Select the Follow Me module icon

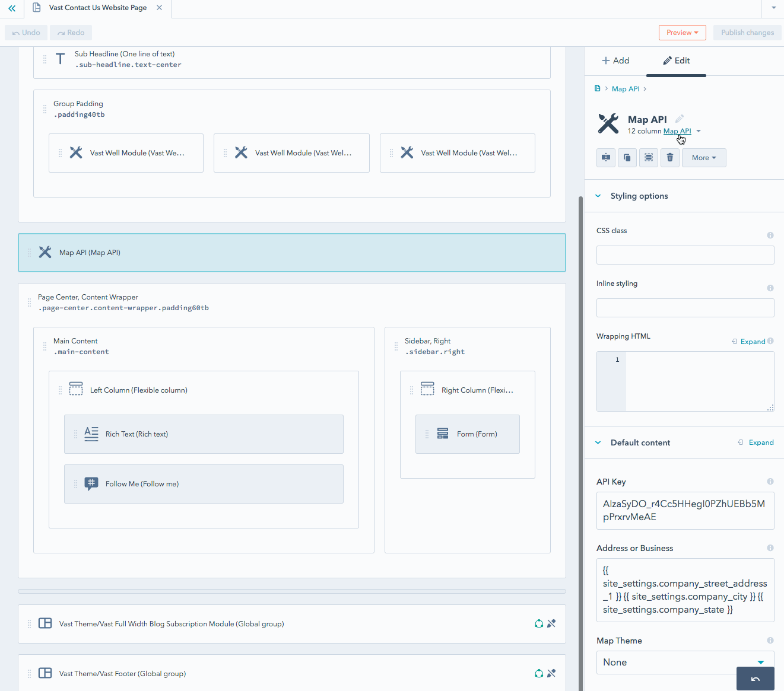[x=91, y=483]
